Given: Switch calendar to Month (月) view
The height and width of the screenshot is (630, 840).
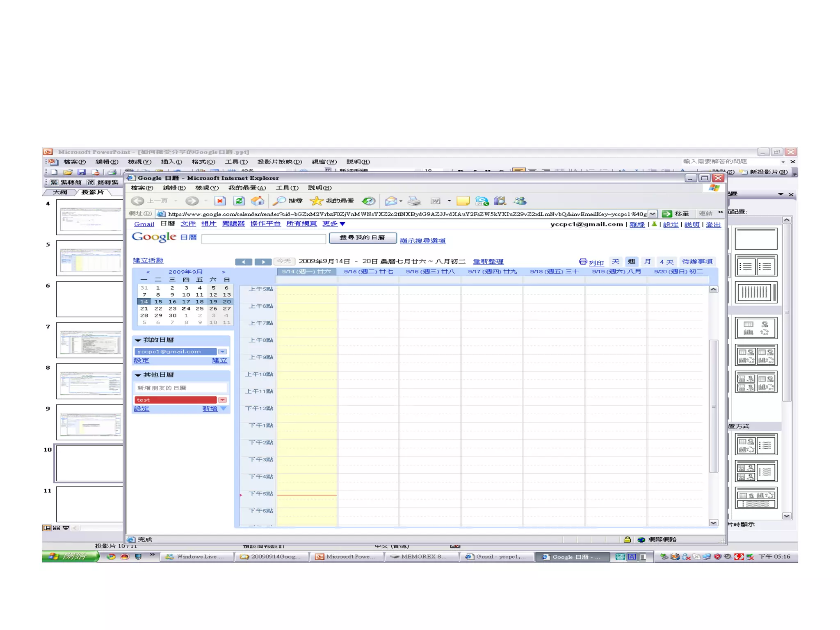Looking at the screenshot, I should (647, 261).
